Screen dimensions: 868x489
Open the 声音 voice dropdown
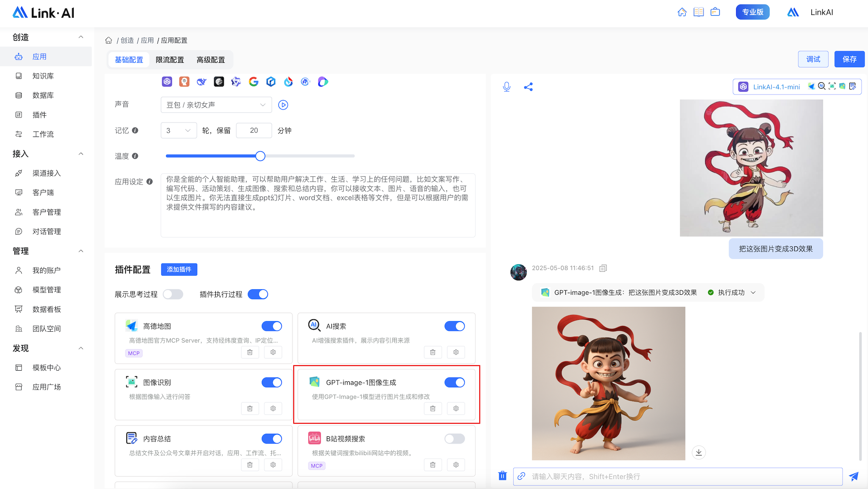(216, 105)
